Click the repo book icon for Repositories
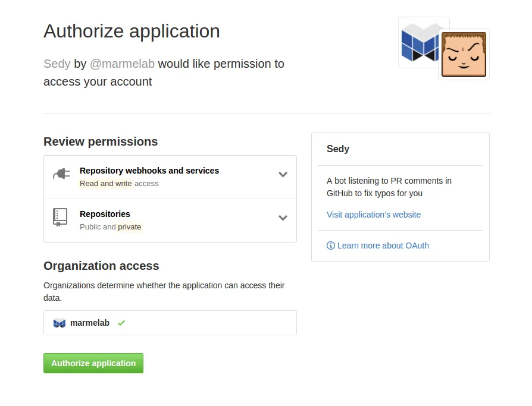The image size is (532, 406). pyautogui.click(x=60, y=217)
